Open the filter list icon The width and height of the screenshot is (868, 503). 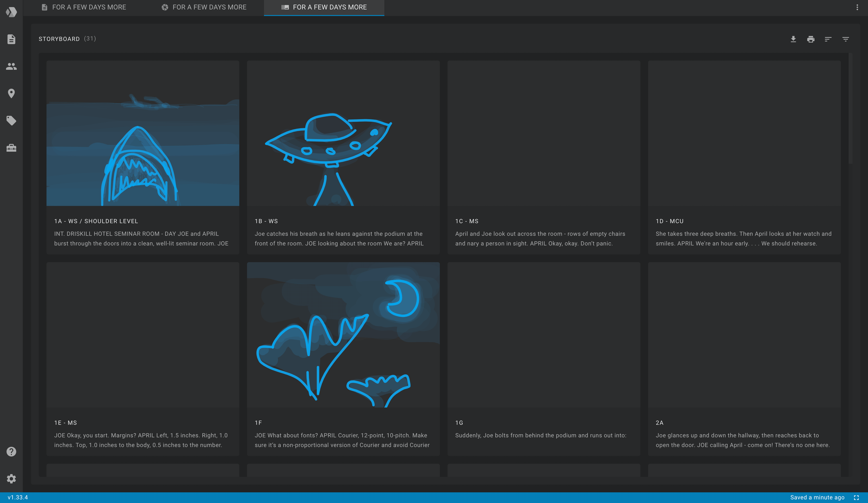click(846, 39)
